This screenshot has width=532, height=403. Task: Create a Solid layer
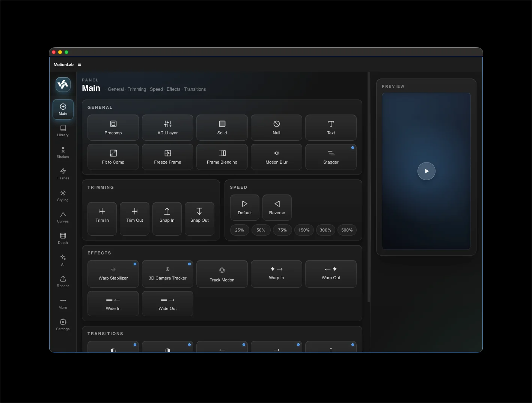click(222, 128)
